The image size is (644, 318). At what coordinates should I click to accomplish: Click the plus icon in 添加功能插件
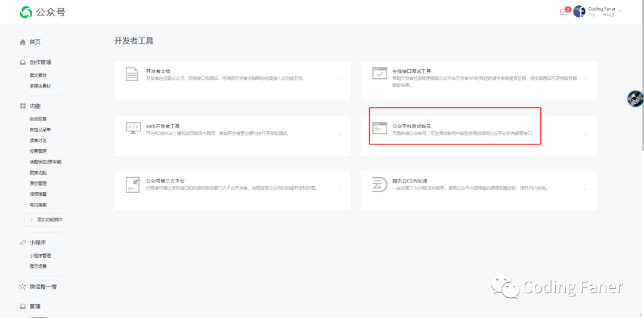coord(32,220)
